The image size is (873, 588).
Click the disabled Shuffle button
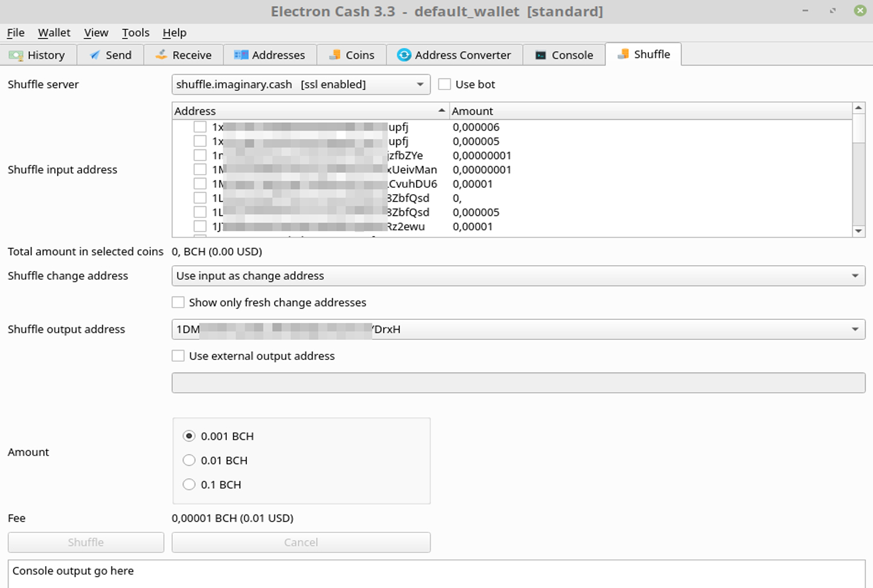[85, 542]
